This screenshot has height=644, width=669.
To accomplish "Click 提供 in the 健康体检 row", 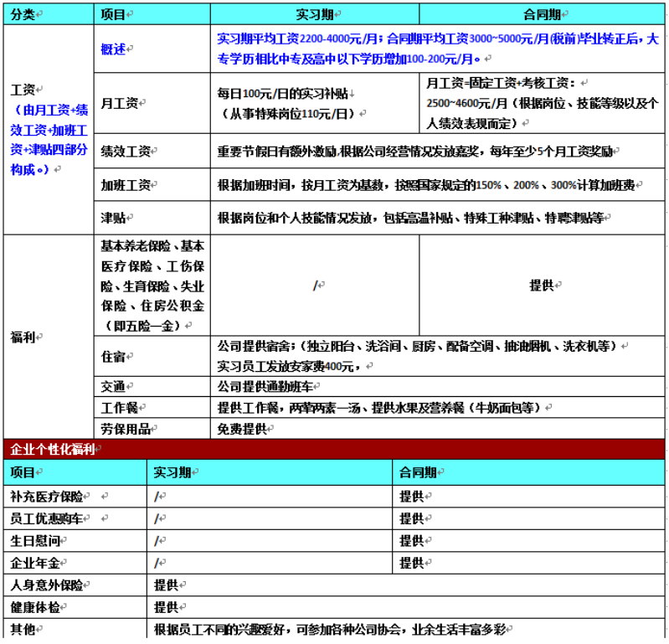I will 166,607.
